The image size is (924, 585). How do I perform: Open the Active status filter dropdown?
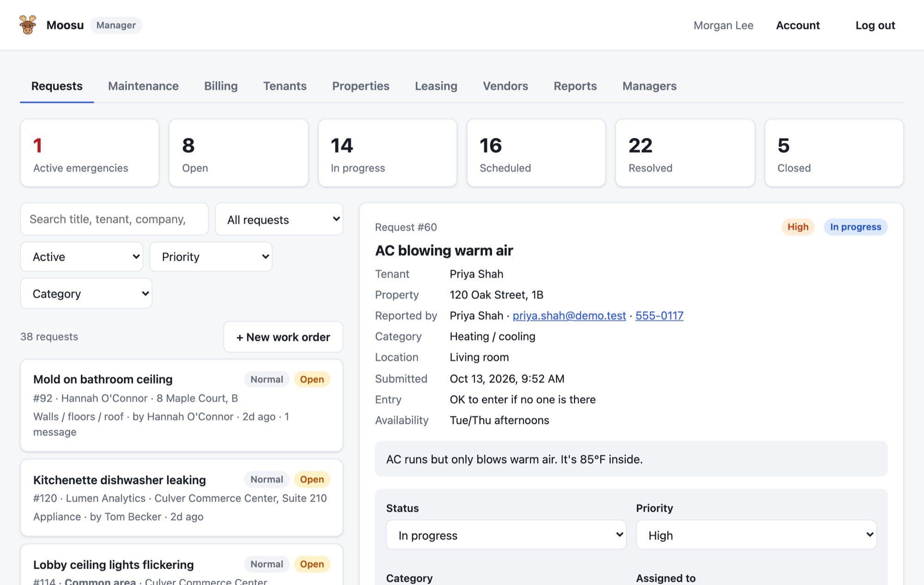(82, 256)
